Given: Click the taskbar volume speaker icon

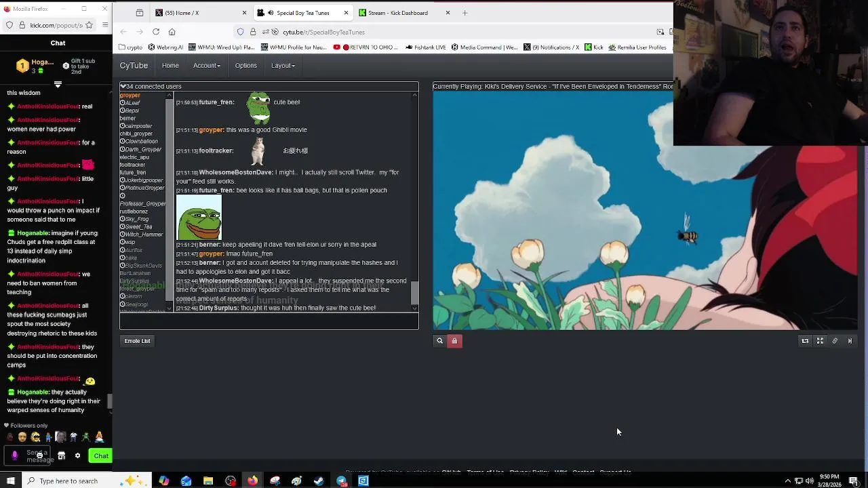Looking at the screenshot, I should pyautogui.click(x=809, y=481).
